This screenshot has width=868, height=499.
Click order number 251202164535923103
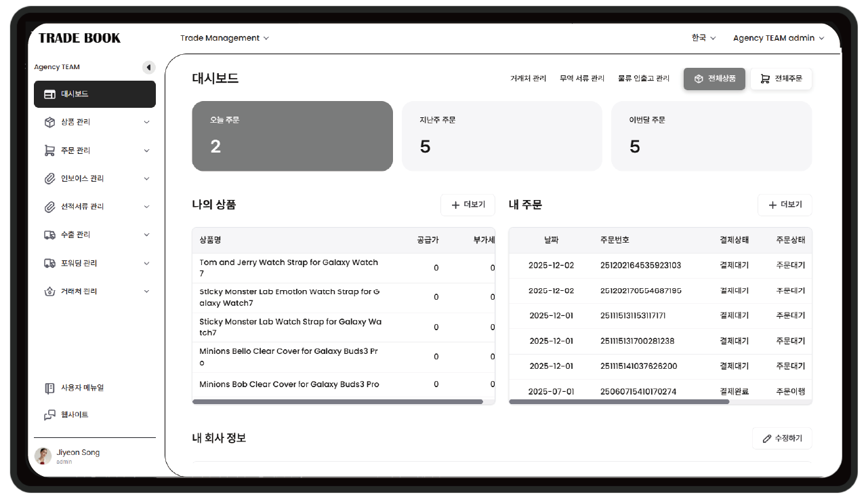pyautogui.click(x=641, y=266)
